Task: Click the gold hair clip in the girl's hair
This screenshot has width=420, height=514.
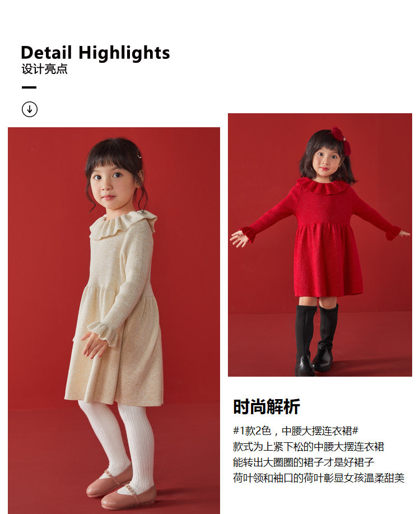Action: [x=139, y=155]
